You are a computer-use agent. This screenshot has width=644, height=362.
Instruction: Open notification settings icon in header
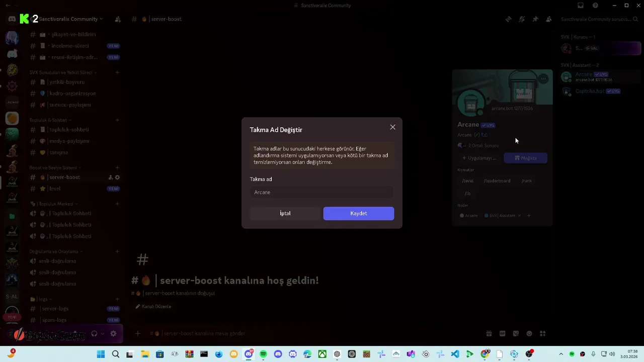[x=522, y=19]
